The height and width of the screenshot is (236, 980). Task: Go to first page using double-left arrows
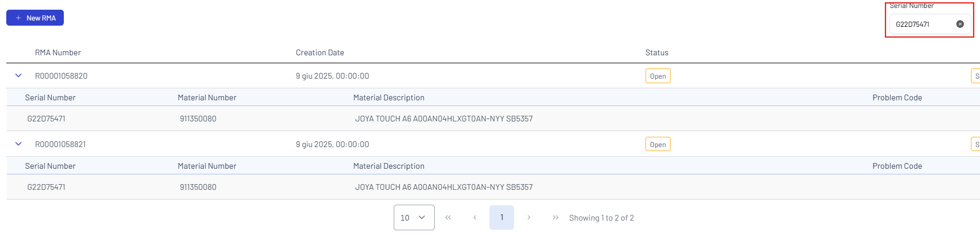448,217
